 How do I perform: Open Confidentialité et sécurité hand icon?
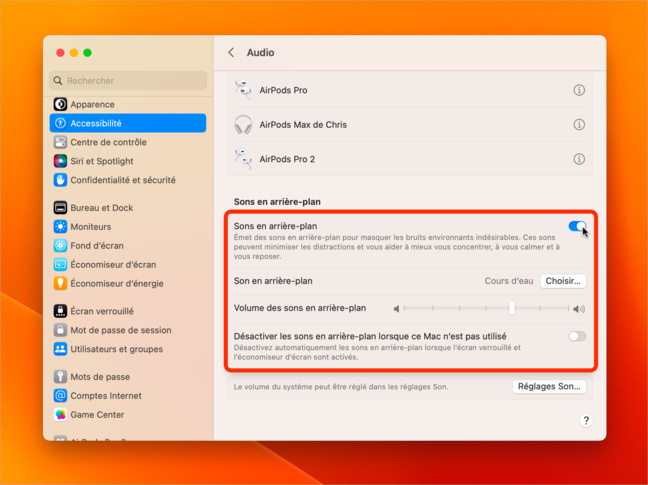point(60,180)
